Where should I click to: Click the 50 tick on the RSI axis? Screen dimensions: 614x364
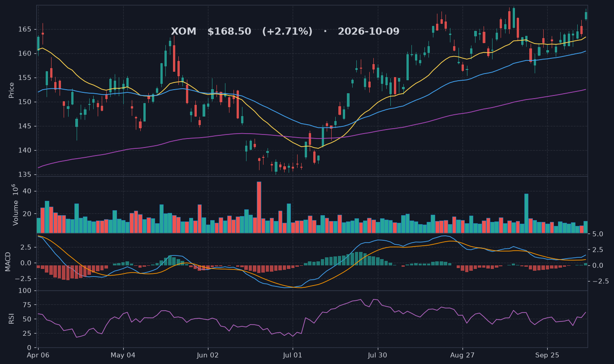tap(28, 320)
